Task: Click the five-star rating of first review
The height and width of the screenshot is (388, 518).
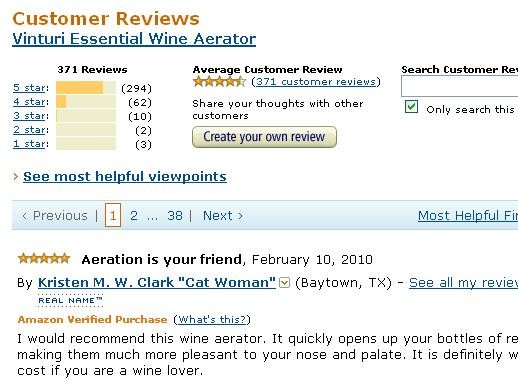Action: 44,259
